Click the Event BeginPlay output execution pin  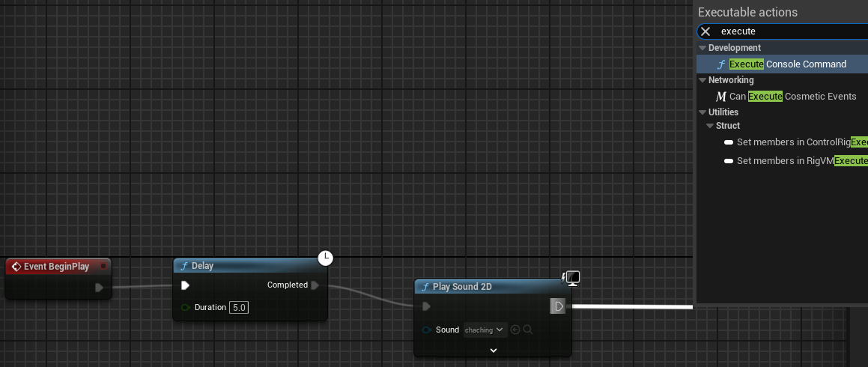(x=99, y=288)
